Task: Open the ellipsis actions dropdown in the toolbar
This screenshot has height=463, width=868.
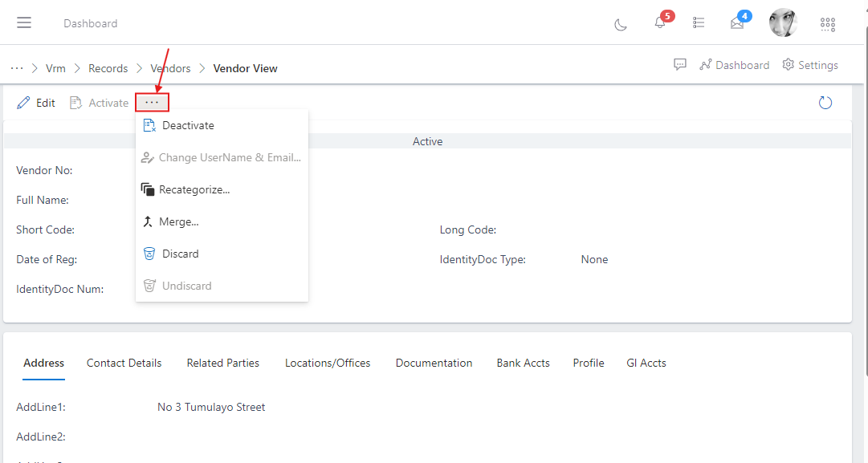Action: tap(152, 102)
